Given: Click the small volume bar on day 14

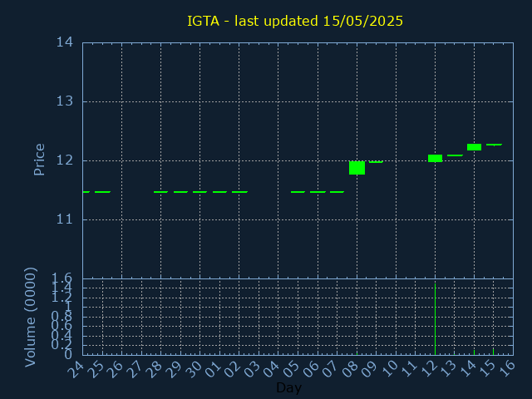Looking at the screenshot, I should (x=474, y=352).
